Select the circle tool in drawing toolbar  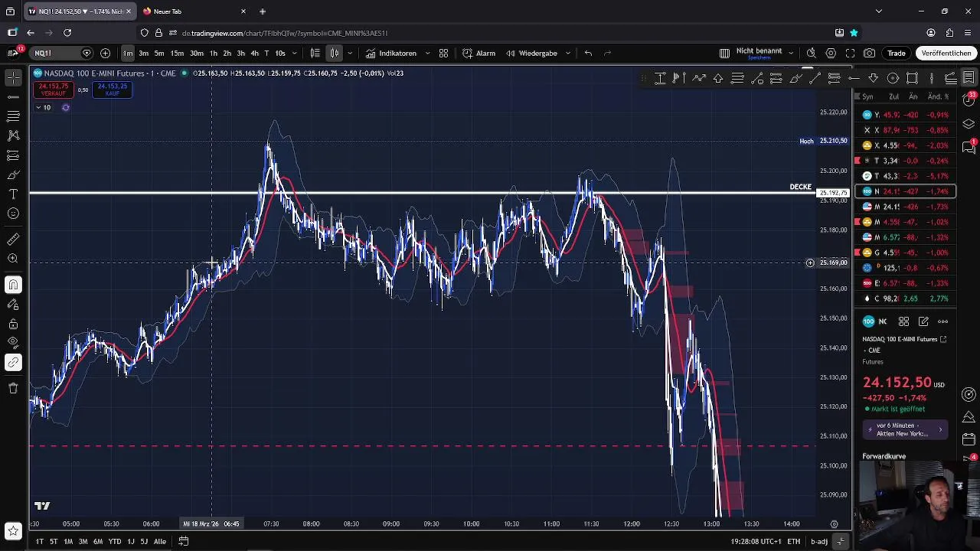[x=893, y=78]
